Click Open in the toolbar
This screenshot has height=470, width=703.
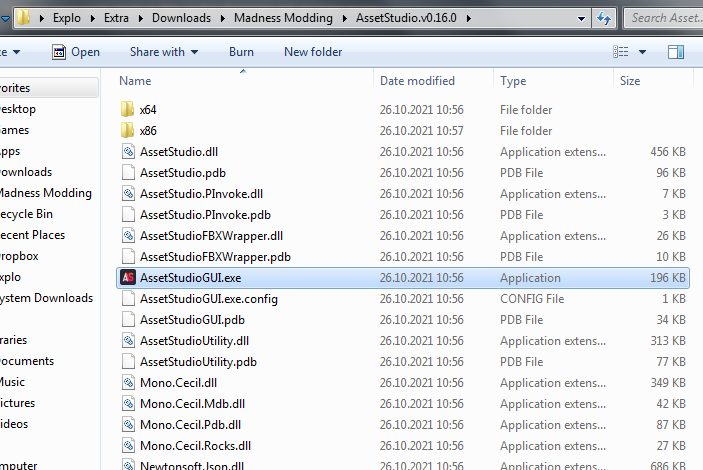click(x=76, y=52)
